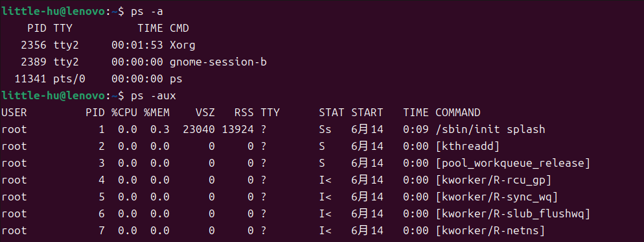Click the 'ps -a' command text

[147, 12]
